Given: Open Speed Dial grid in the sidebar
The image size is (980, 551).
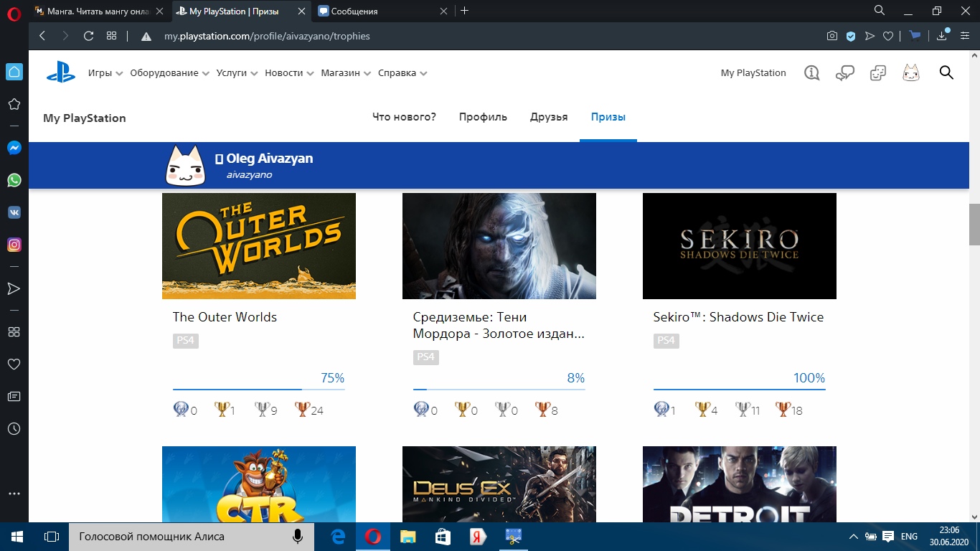Looking at the screenshot, I should pos(14,332).
